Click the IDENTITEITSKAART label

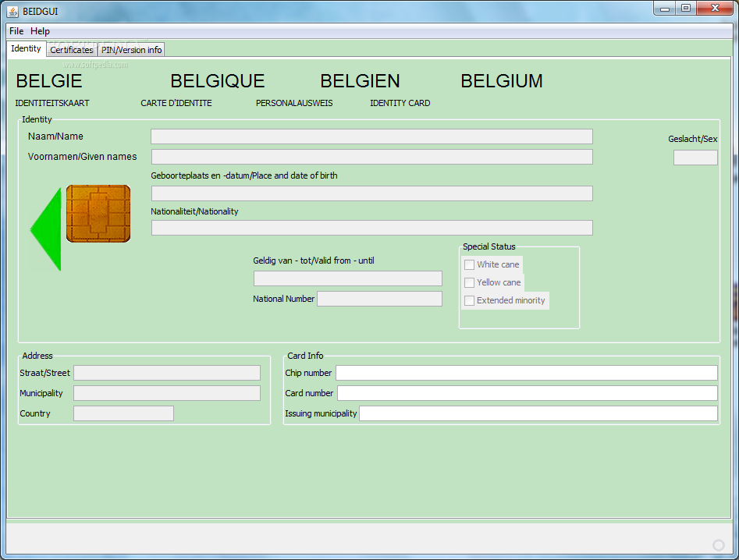click(52, 103)
